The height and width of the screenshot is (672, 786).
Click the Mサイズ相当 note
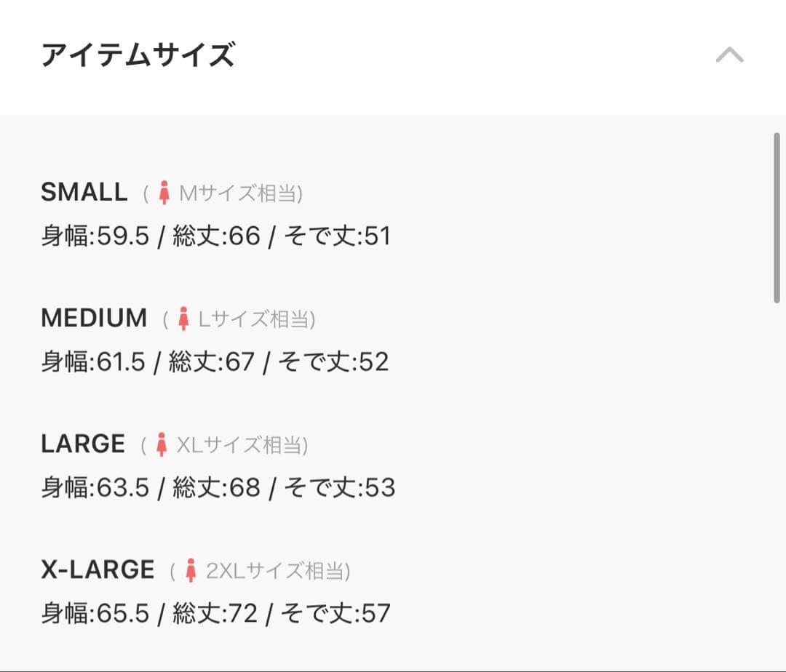[240, 193]
